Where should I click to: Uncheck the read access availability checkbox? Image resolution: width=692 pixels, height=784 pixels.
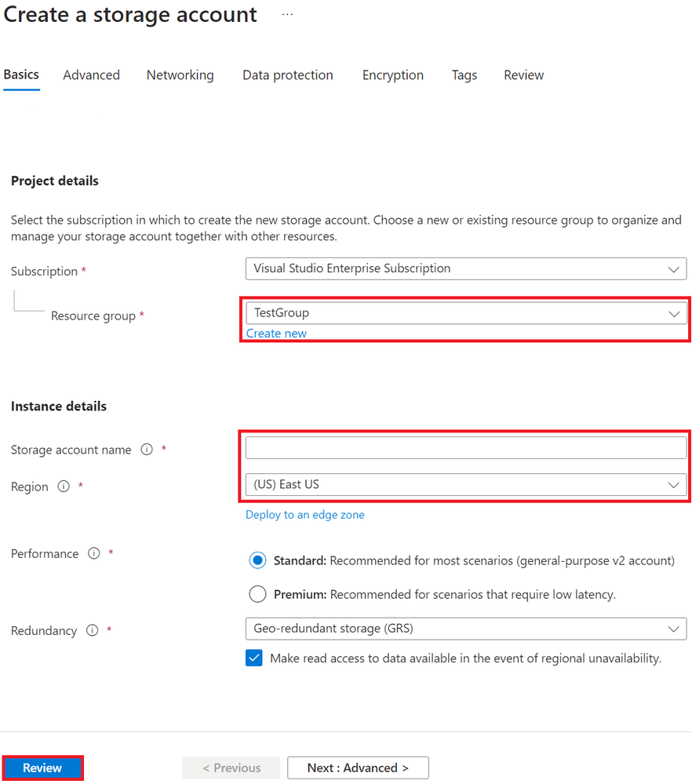[x=254, y=658]
